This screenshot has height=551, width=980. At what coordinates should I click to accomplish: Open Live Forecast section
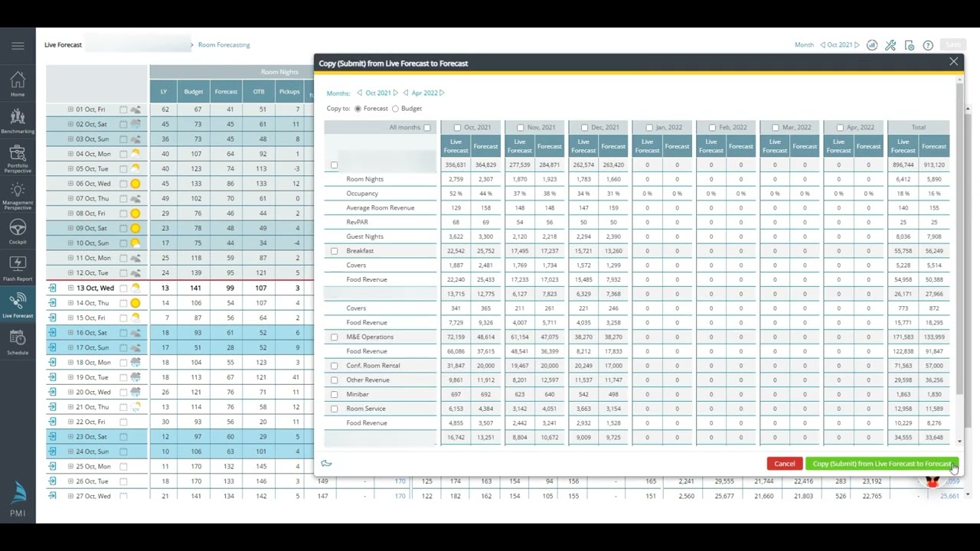tap(18, 305)
